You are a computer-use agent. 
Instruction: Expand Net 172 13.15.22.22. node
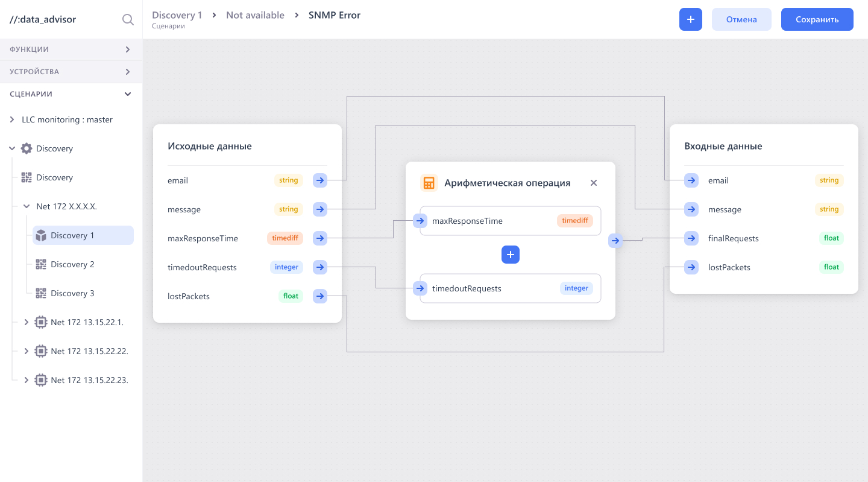26,351
